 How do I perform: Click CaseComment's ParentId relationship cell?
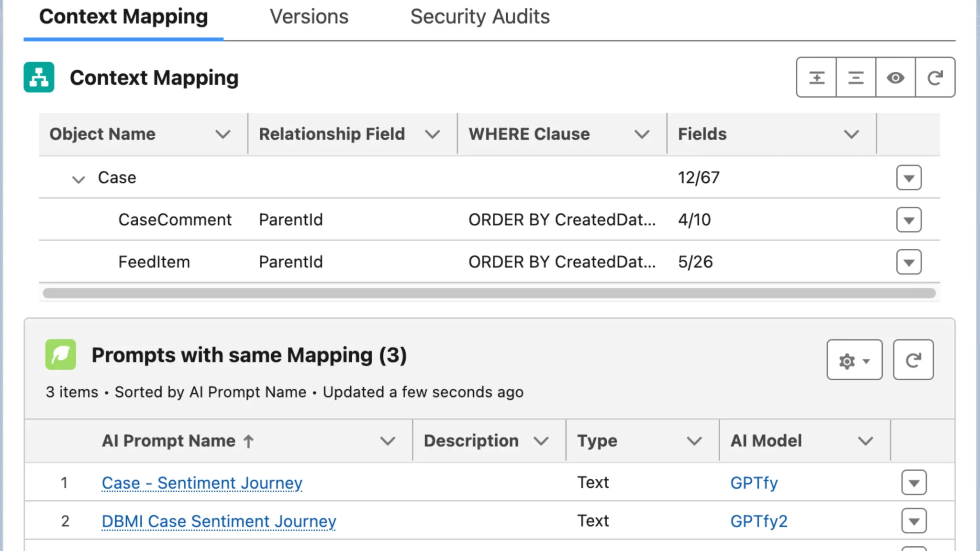[291, 220]
